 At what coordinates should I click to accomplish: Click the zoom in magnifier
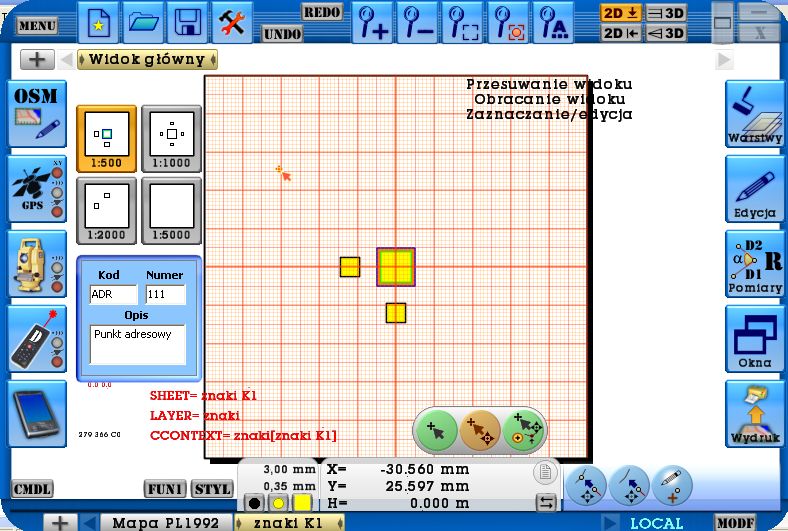click(376, 22)
